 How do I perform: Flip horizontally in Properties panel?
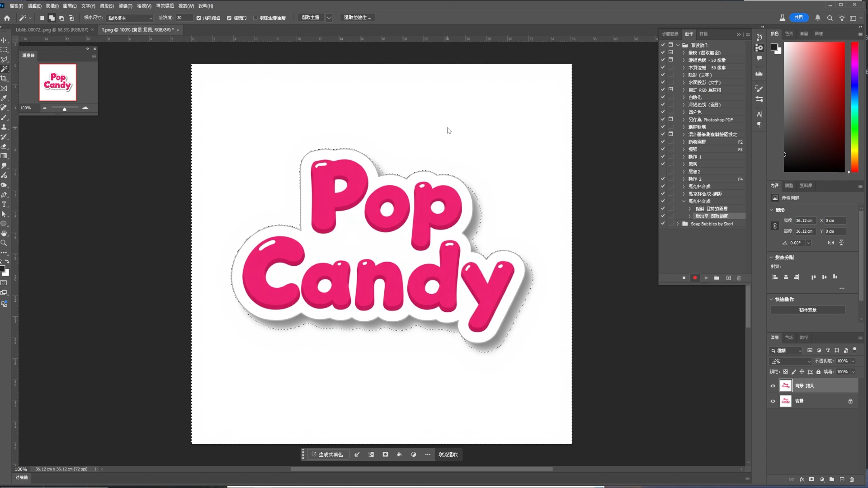pos(831,243)
